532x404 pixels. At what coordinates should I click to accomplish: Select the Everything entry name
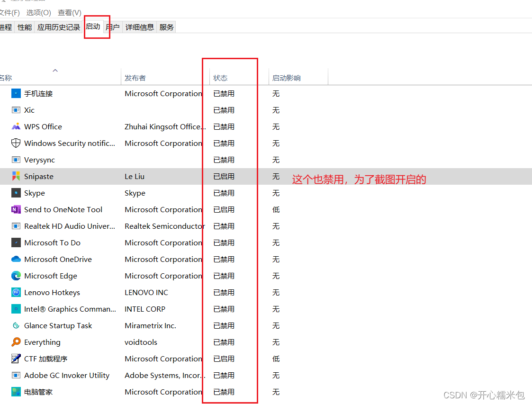(x=43, y=342)
